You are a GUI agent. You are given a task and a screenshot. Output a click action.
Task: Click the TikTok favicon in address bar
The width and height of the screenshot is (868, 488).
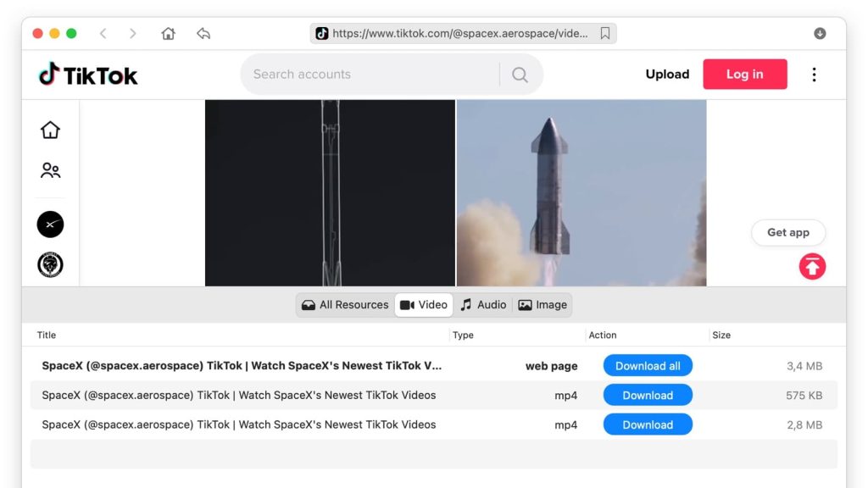click(321, 34)
